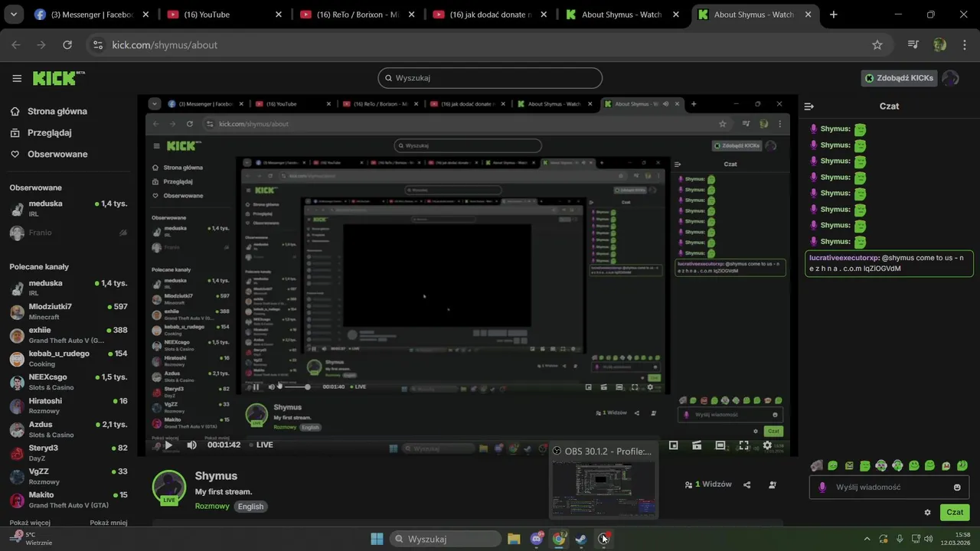This screenshot has width=980, height=551.
Task: Click the KICK logo
Action: tap(58, 78)
